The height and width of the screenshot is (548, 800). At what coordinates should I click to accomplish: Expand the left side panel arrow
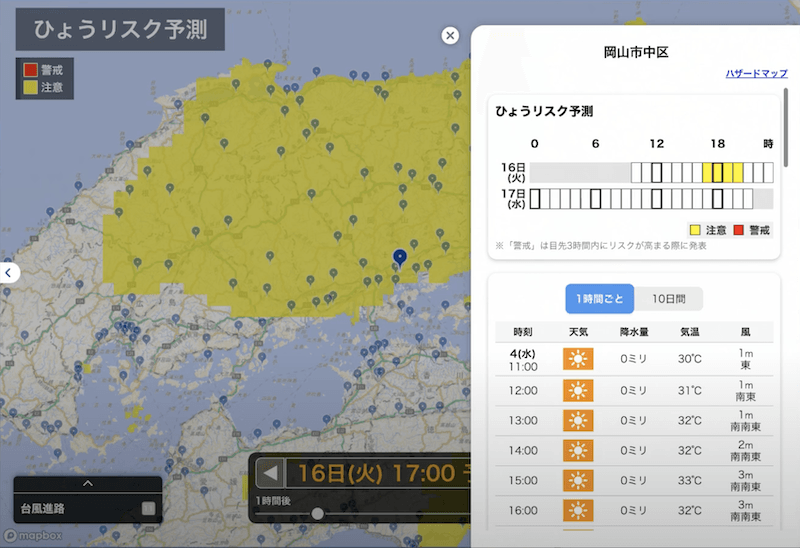pos(8,272)
